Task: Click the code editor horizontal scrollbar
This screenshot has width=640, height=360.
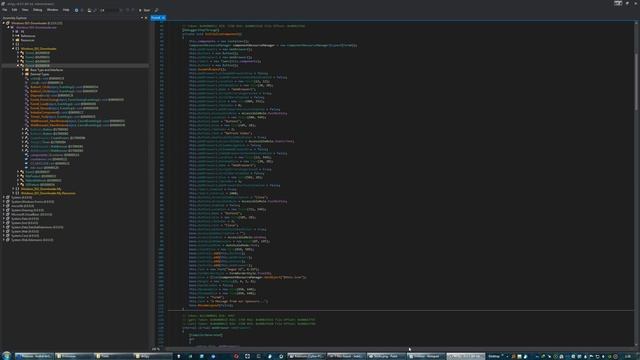Action: pyautogui.click(x=398, y=349)
